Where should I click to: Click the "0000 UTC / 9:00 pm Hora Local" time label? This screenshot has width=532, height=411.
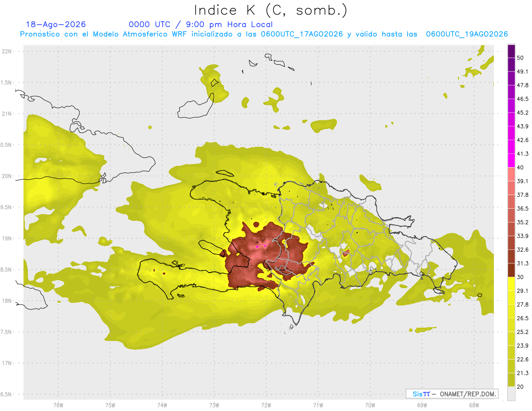(x=201, y=24)
